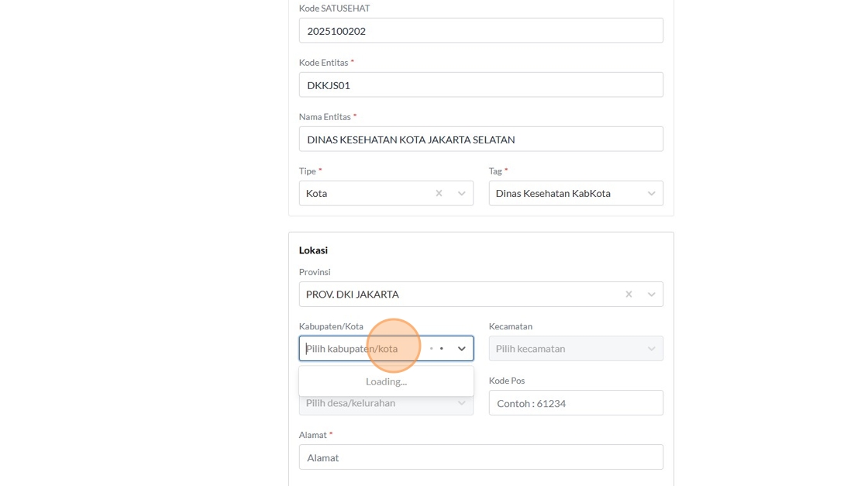Select the Pilih kecamatan dropdown
The height and width of the screenshot is (486, 868).
pyautogui.click(x=566, y=349)
